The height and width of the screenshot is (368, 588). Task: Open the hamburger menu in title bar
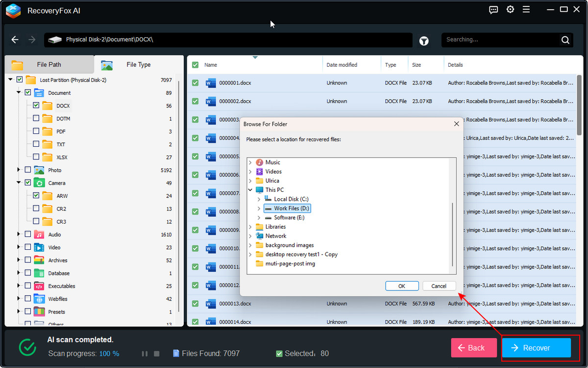point(526,9)
